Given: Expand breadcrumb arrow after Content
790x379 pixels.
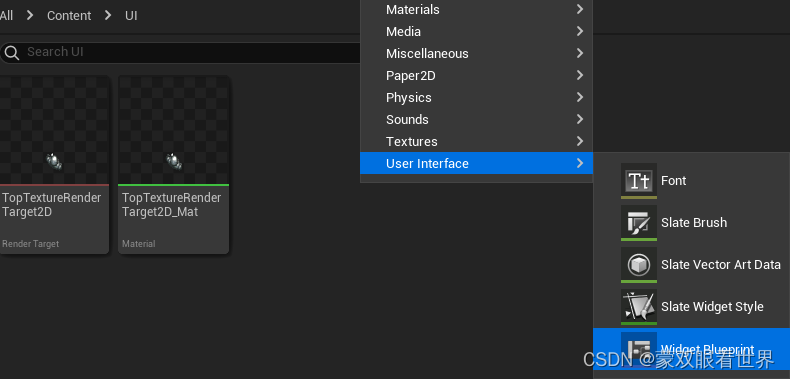Looking at the screenshot, I should pos(108,16).
